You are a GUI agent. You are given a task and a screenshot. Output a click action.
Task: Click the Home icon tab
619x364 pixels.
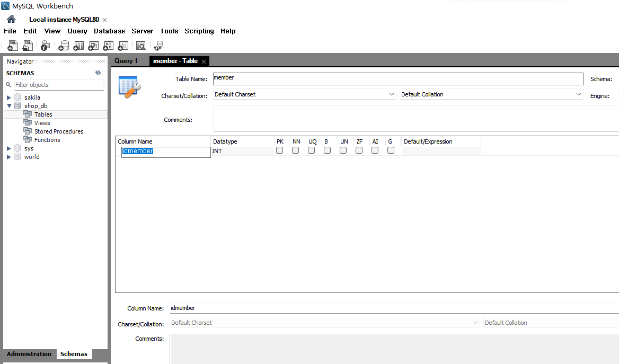11,19
